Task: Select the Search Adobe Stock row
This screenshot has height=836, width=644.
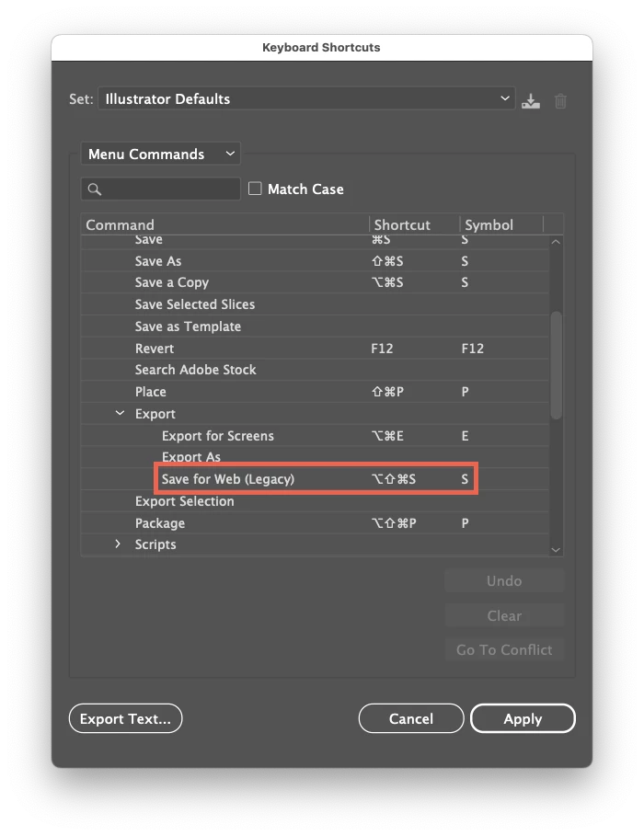Action: point(315,370)
